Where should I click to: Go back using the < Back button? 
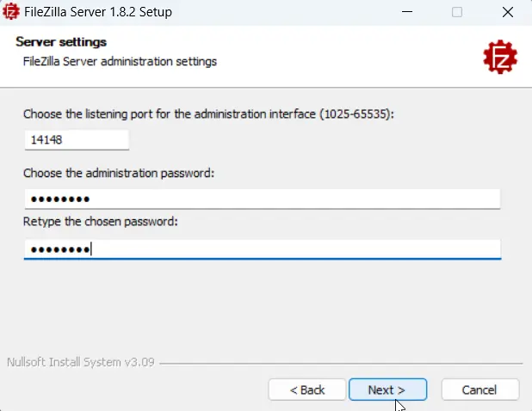tap(307, 390)
